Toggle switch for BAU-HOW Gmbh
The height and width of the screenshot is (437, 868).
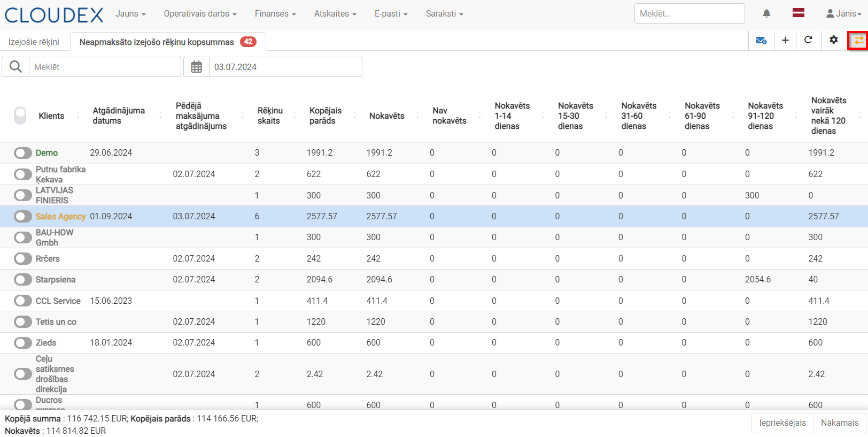tap(23, 237)
